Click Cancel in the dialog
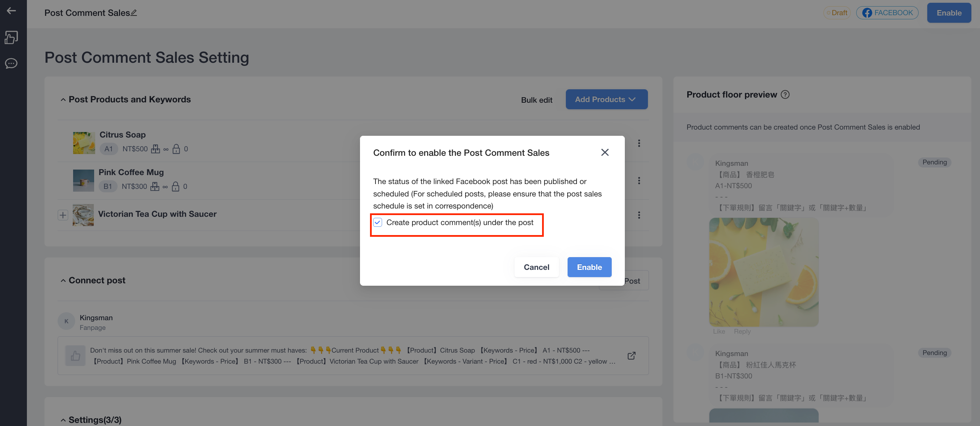Image resolution: width=980 pixels, height=426 pixels. (x=537, y=267)
